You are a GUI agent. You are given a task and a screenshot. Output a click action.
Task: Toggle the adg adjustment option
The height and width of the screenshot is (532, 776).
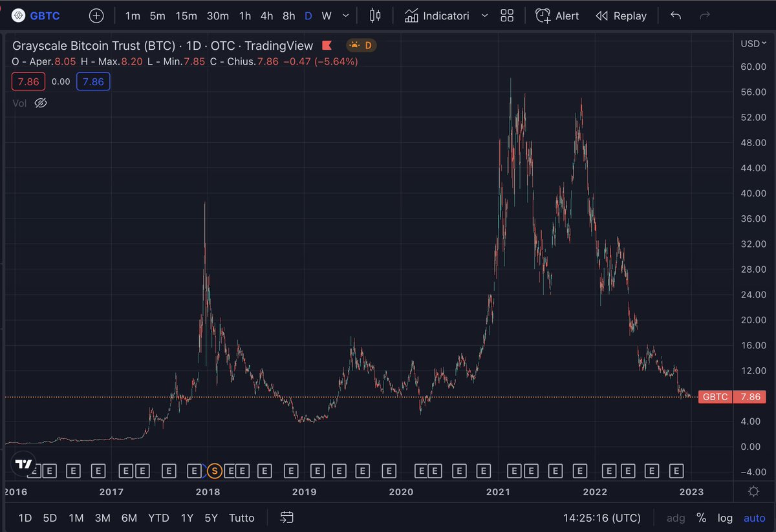[676, 518]
